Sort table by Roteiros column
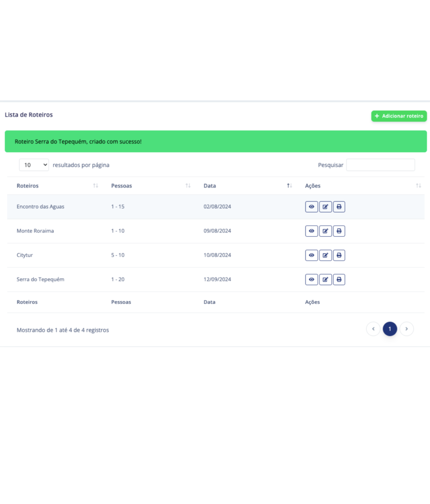Screen dimensions: 430x504 (x=28, y=186)
